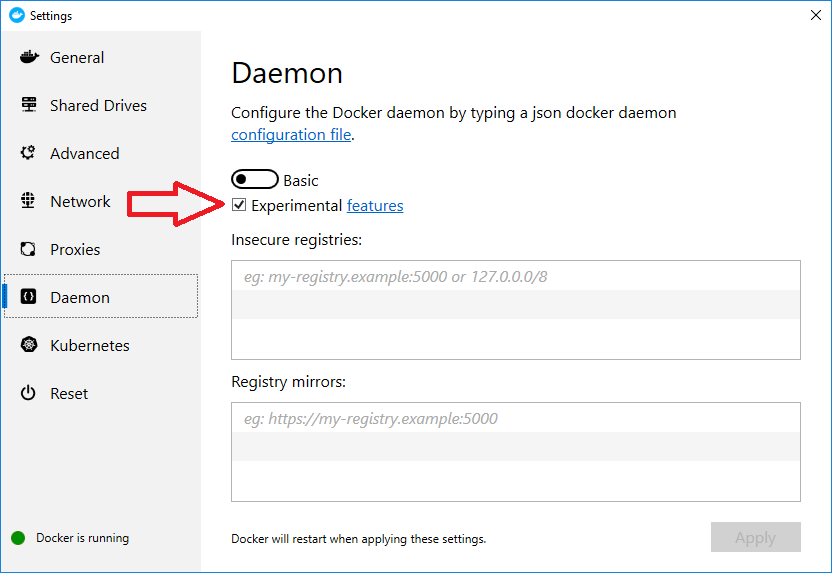Click the Daemon page heading
The image size is (832, 573).
[287, 73]
